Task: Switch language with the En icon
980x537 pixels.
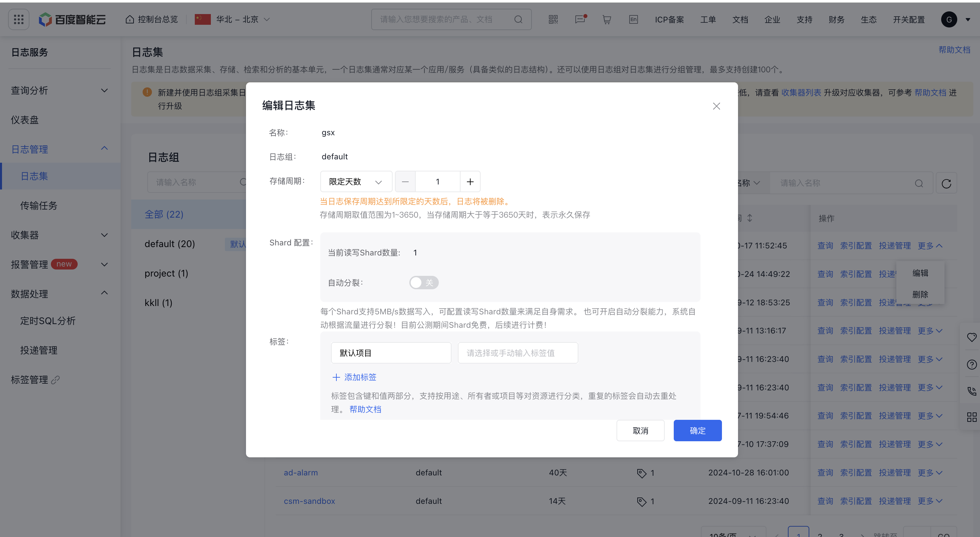Action: click(634, 19)
